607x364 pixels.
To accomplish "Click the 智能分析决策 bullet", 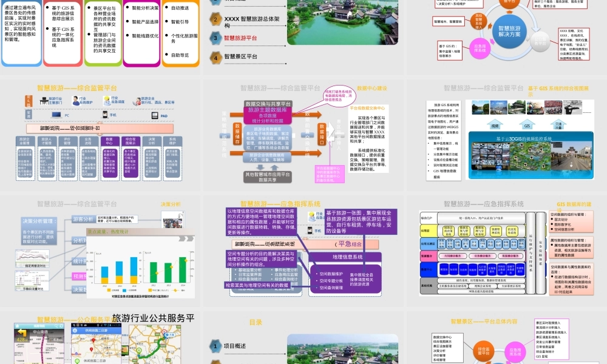I will pos(145,8).
